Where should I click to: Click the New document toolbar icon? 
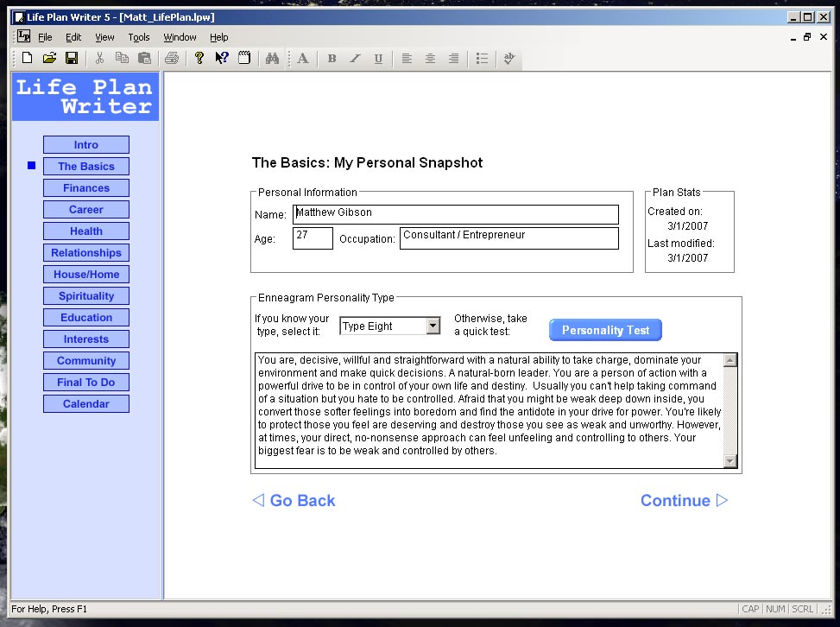pyautogui.click(x=27, y=58)
